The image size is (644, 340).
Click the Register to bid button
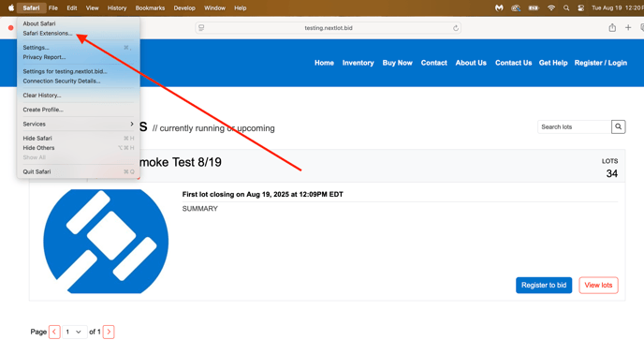click(544, 285)
